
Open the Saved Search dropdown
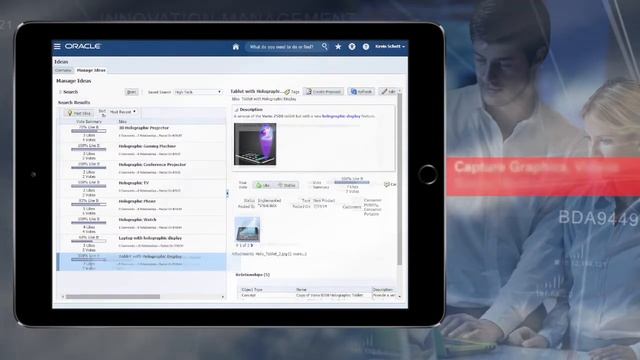[198, 92]
